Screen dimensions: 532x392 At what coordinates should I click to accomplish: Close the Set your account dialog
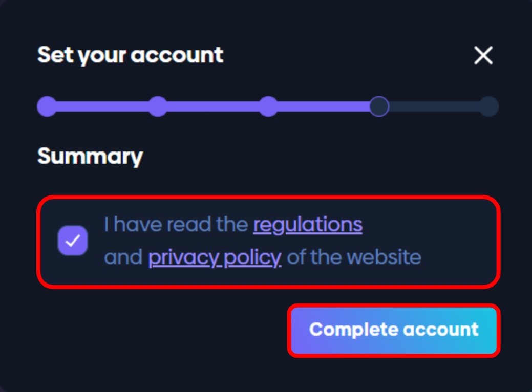(483, 55)
